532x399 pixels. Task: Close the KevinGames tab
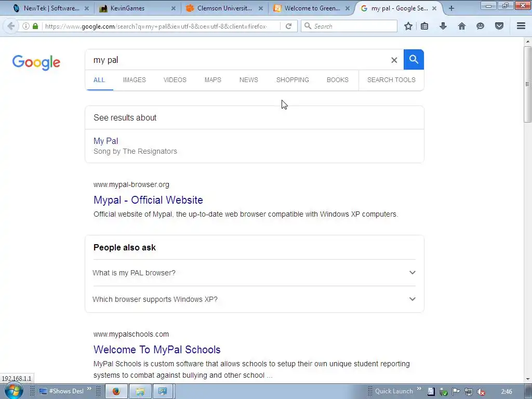click(x=174, y=8)
